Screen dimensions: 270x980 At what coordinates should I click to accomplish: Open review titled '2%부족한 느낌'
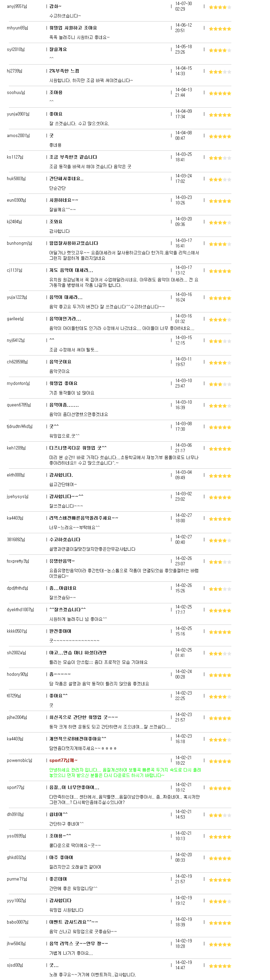tap(64, 71)
